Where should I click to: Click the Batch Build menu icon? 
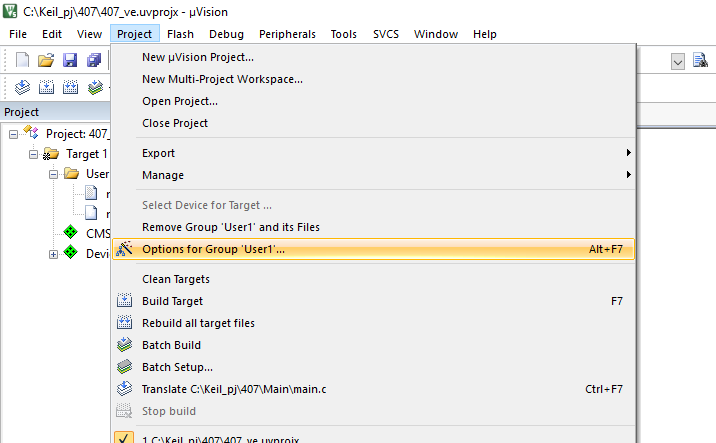tap(124, 344)
